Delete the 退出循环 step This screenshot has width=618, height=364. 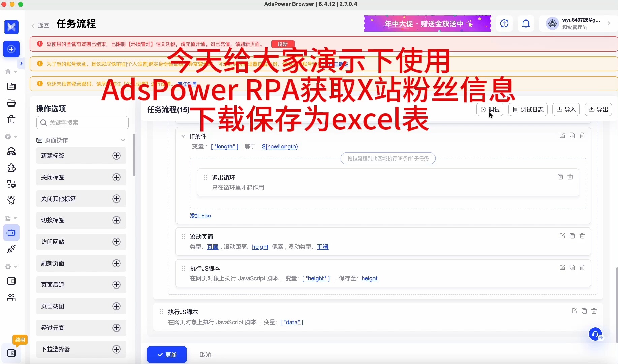(570, 177)
